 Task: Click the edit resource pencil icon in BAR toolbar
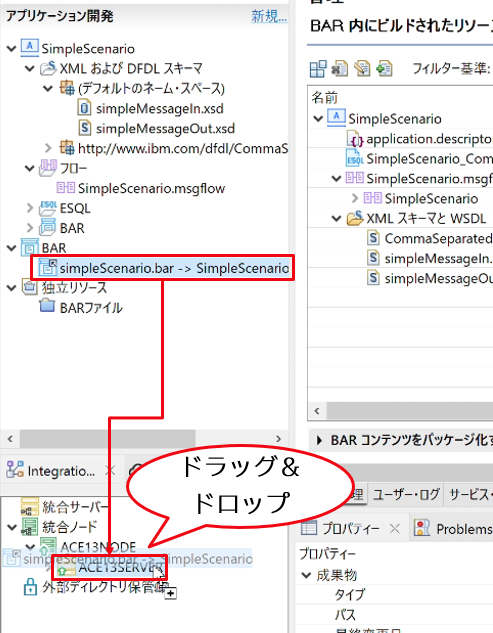[x=362, y=68]
